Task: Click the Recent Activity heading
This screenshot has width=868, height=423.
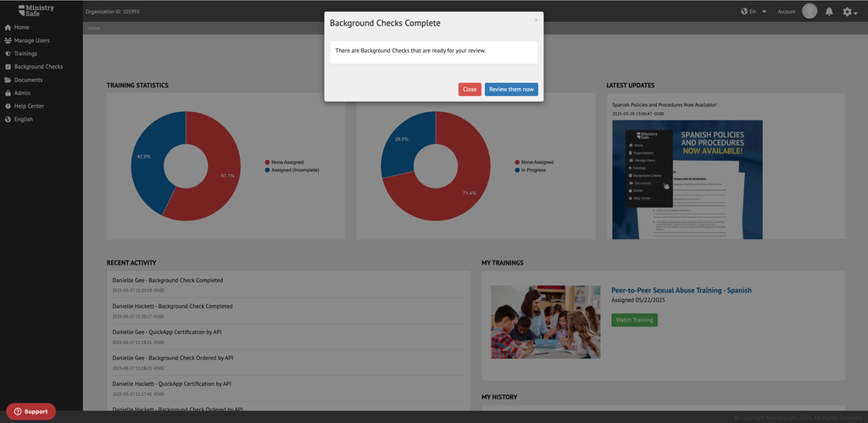Action: [x=131, y=263]
